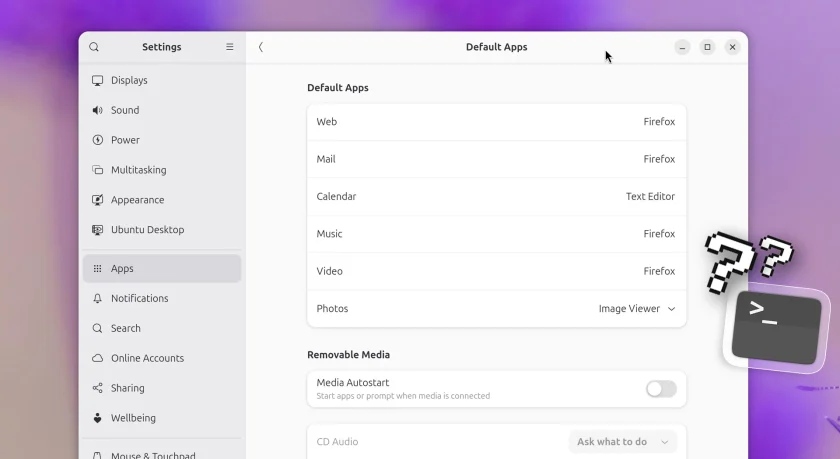The image size is (840, 459).
Task: Open Sharing settings
Action: point(162,388)
